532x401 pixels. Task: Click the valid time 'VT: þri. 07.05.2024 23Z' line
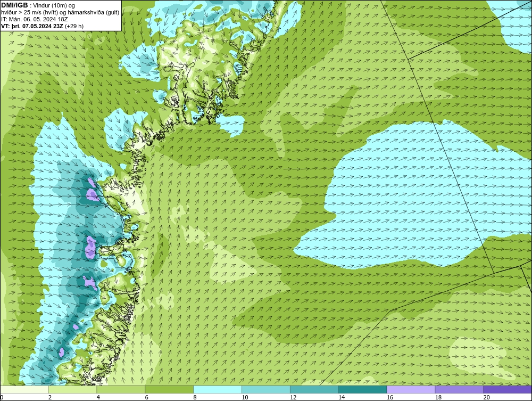point(32,26)
